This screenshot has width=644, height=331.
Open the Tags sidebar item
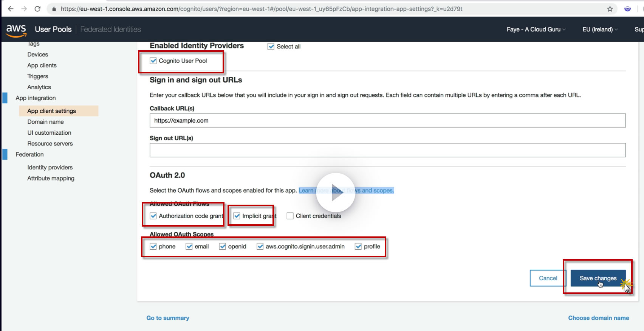pyautogui.click(x=33, y=44)
